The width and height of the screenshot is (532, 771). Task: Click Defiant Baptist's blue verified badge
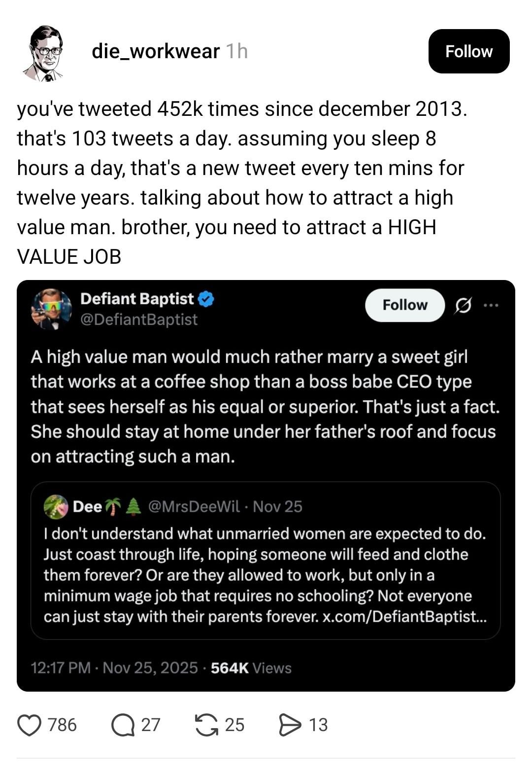click(206, 299)
